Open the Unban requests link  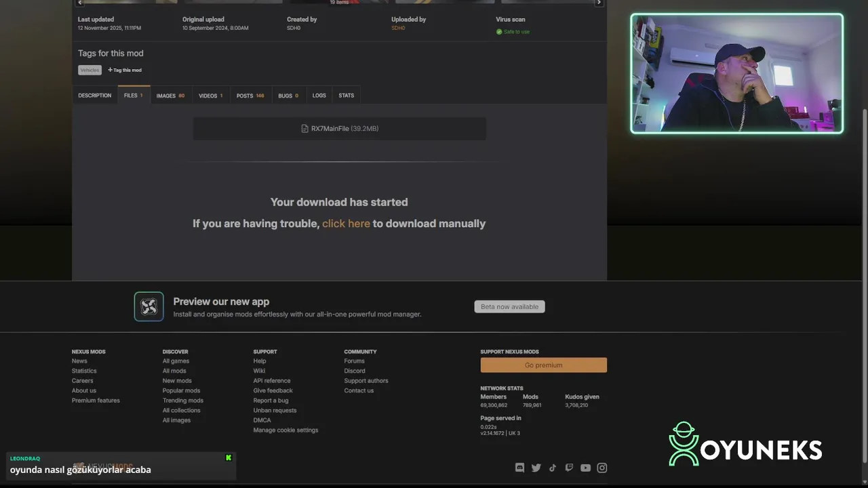coord(275,410)
